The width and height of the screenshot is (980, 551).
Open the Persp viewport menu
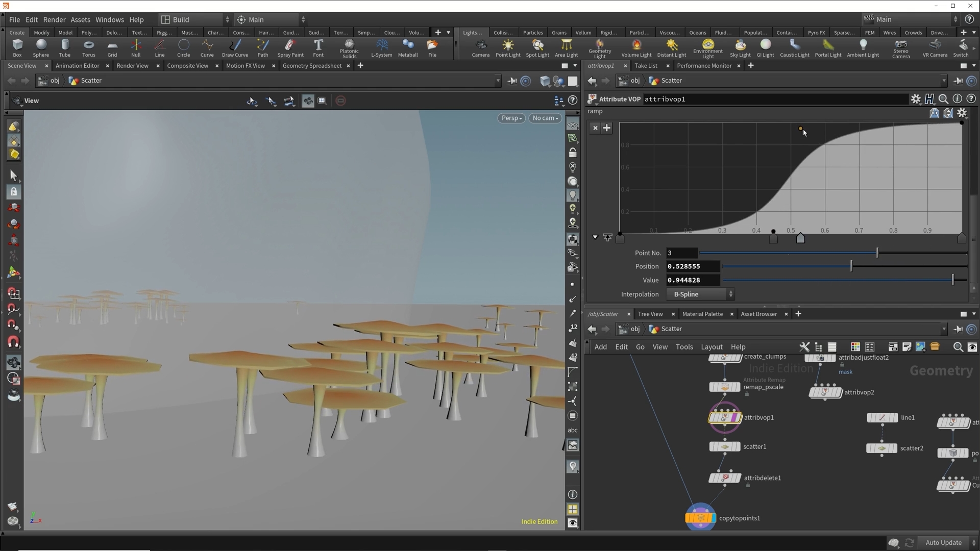point(511,118)
